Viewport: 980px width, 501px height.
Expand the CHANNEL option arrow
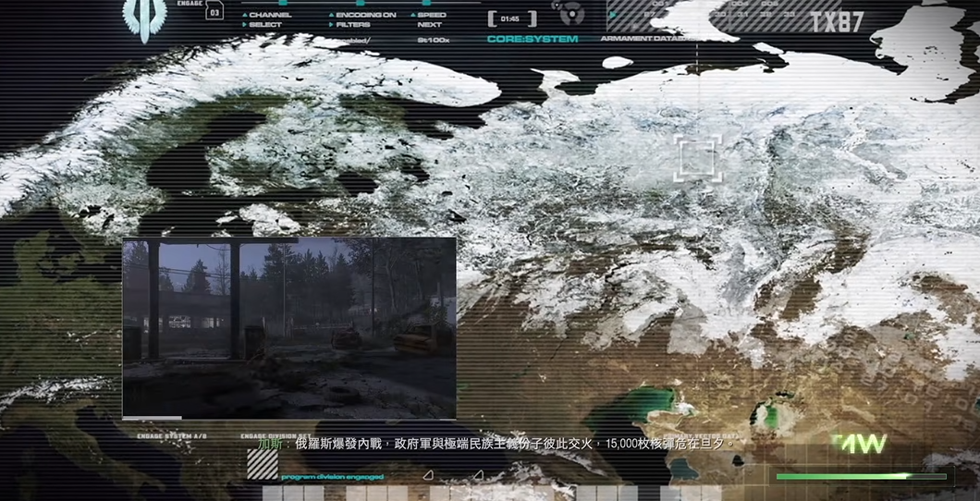[244, 16]
